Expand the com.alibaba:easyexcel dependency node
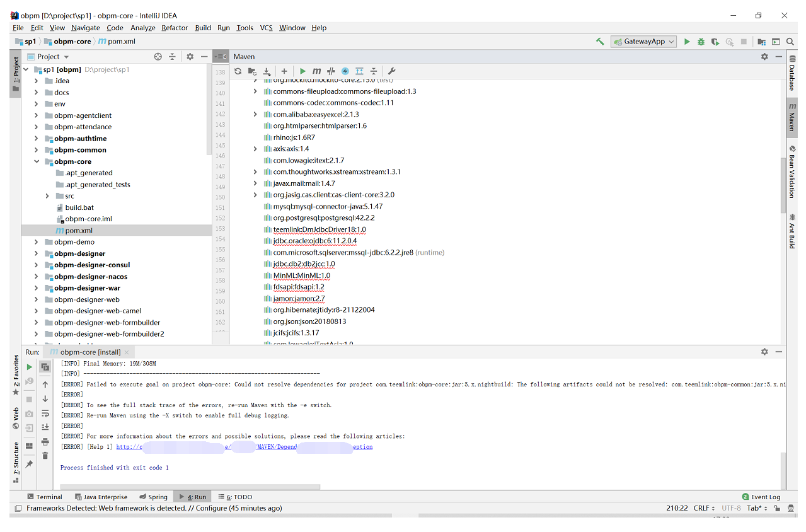Viewport: 806px width, 532px height. [x=255, y=114]
